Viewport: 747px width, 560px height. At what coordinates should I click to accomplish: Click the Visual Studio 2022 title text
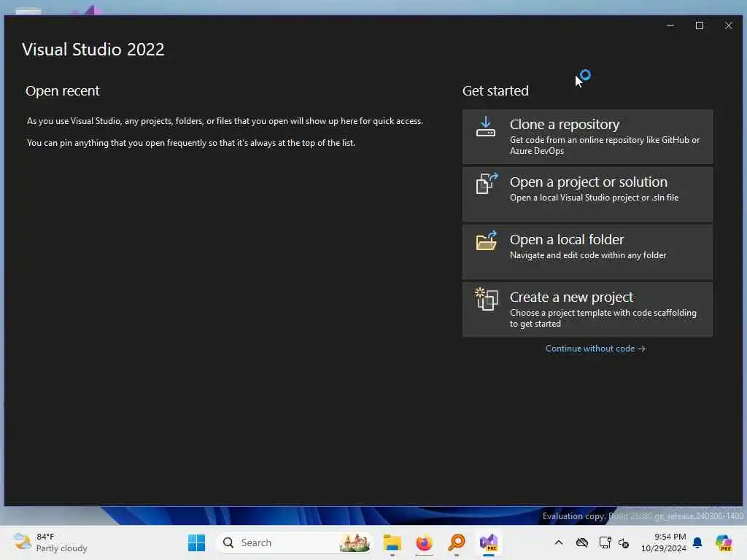coord(93,50)
